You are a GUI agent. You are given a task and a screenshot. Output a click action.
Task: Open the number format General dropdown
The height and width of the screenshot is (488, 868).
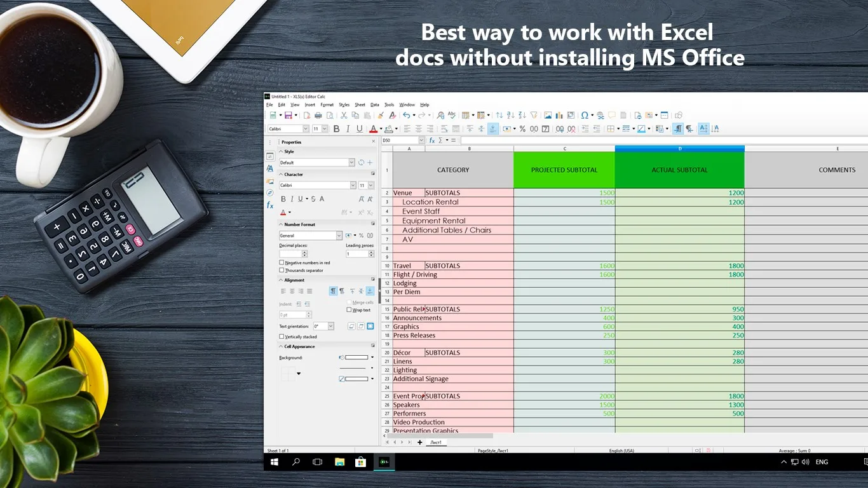coord(339,236)
